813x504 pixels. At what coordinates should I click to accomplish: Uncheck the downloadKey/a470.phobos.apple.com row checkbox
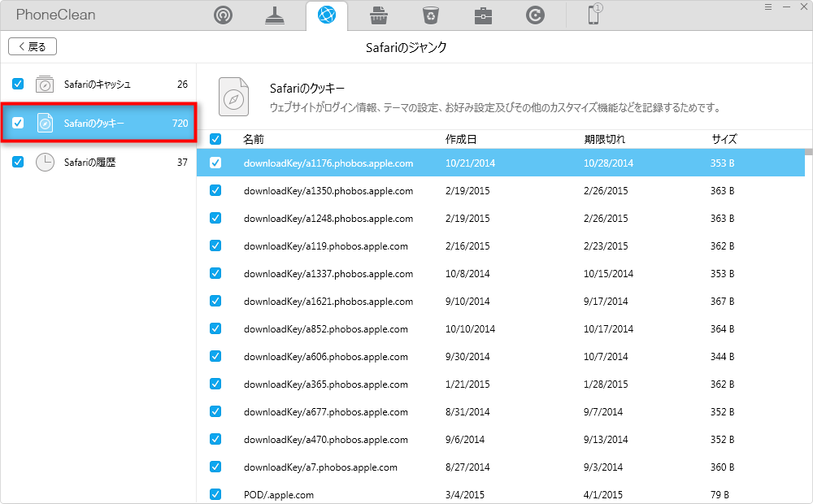pyautogui.click(x=215, y=439)
